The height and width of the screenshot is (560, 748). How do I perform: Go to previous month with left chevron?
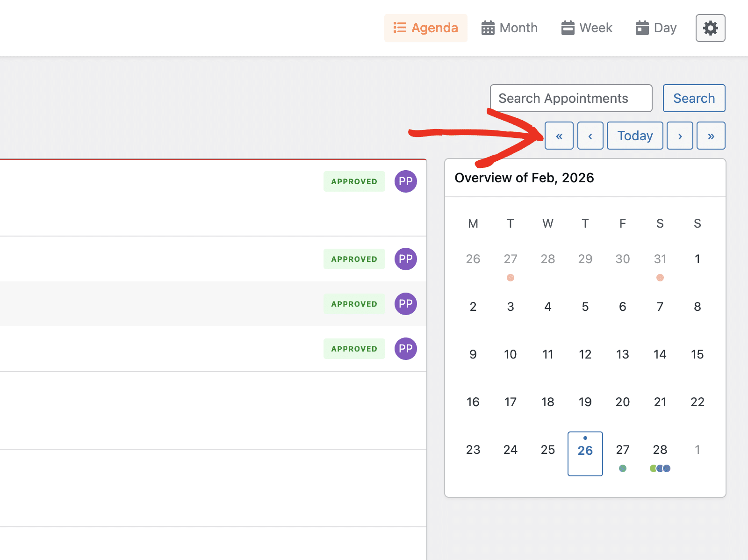coord(590,136)
